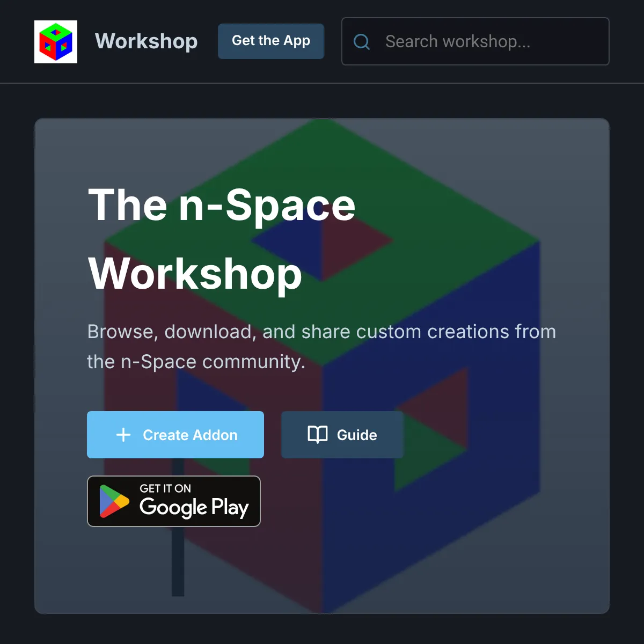Click the "The n-Space" heading line
Image resolution: width=644 pixels, height=644 pixels.
[222, 205]
